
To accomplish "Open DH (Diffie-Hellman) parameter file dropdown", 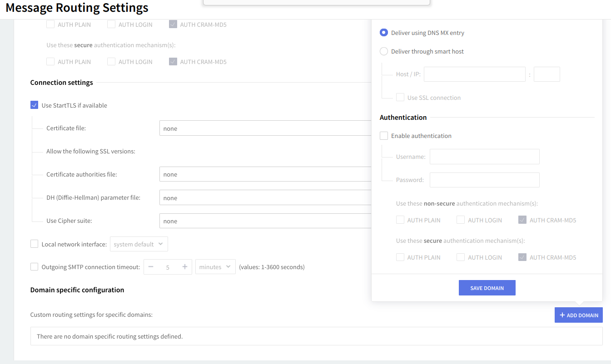I will click(x=265, y=198).
